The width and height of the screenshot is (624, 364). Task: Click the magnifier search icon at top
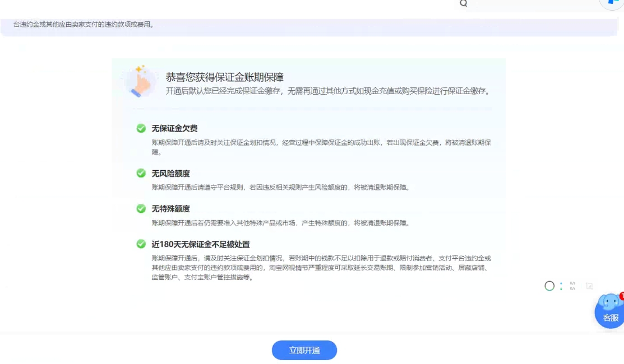click(x=463, y=3)
